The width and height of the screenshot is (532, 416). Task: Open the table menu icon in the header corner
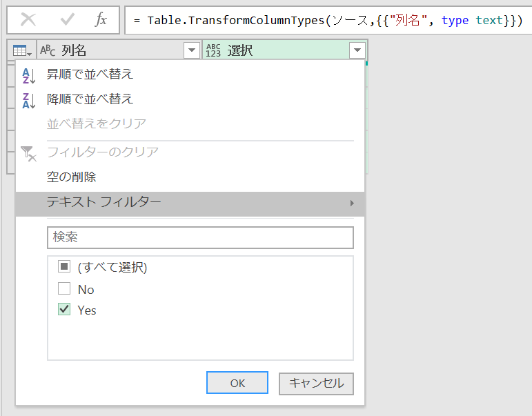tap(22, 50)
